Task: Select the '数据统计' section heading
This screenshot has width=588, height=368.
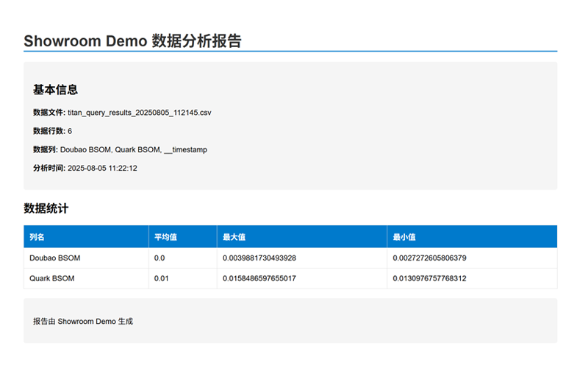Action: [x=46, y=208]
